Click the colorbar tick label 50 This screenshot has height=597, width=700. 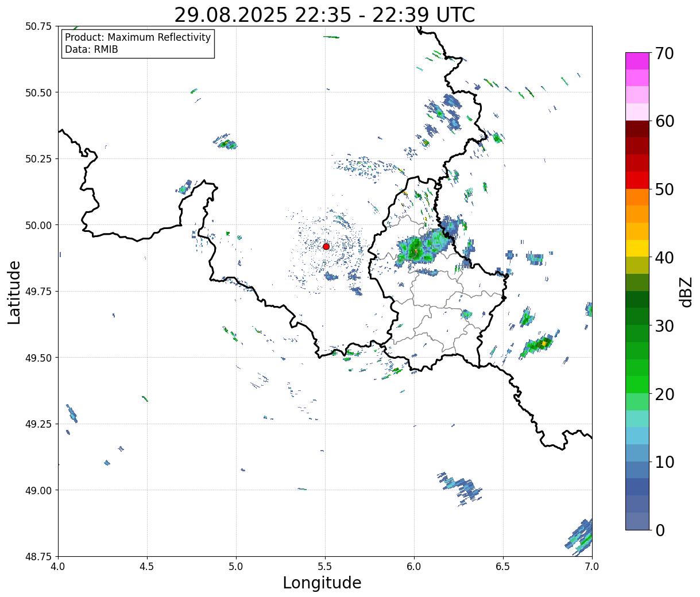tap(664, 189)
